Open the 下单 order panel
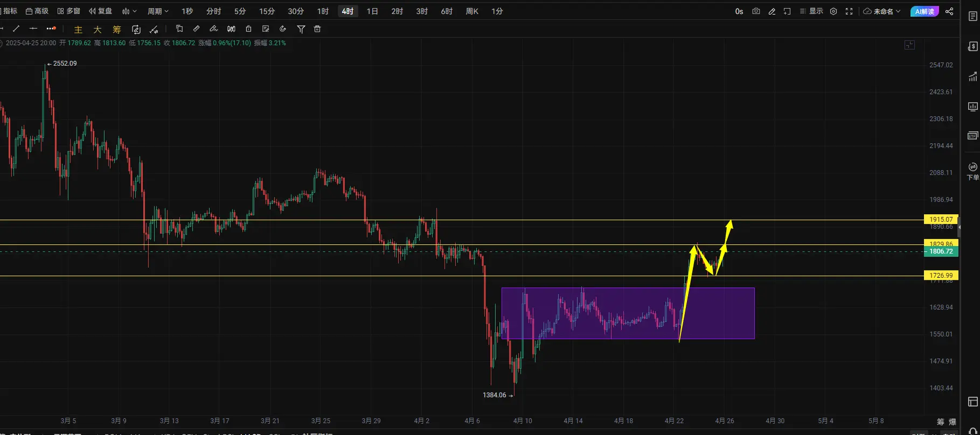The image size is (980, 435). pyautogui.click(x=972, y=171)
